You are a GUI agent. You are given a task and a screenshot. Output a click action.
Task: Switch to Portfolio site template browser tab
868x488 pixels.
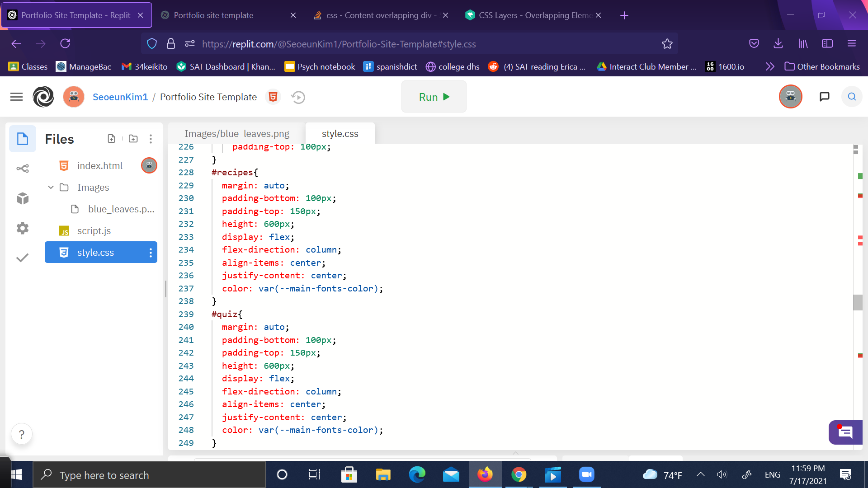(x=213, y=15)
